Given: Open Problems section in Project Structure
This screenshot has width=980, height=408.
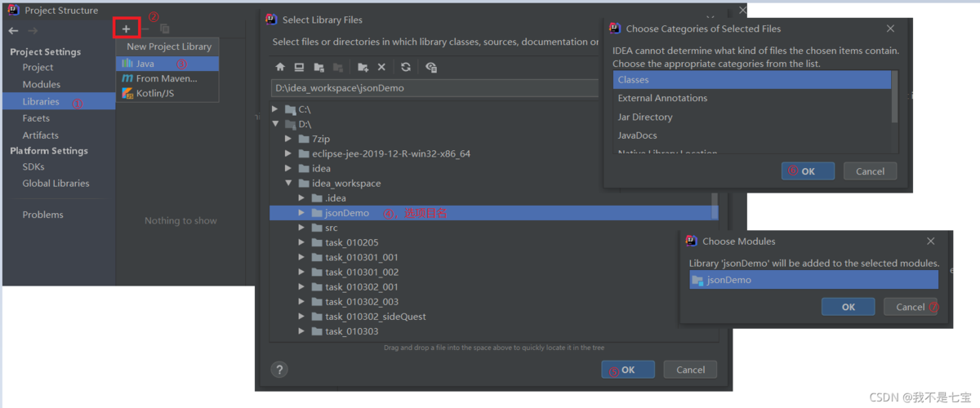Looking at the screenshot, I should (42, 215).
